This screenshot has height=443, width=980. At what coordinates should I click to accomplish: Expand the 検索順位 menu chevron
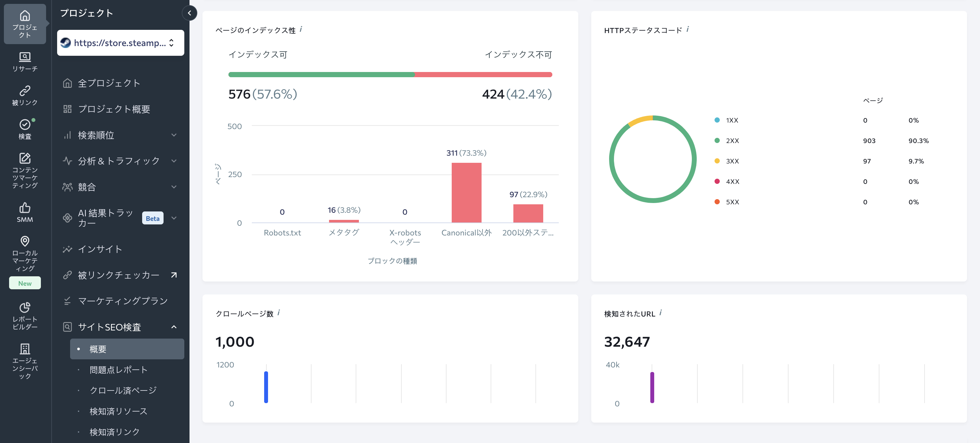coord(174,135)
